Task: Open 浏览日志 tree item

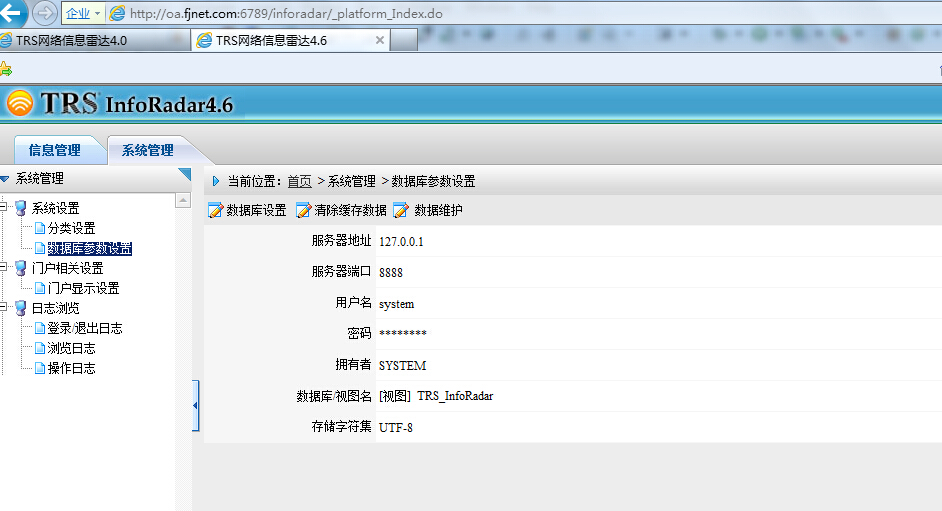Action: point(71,348)
